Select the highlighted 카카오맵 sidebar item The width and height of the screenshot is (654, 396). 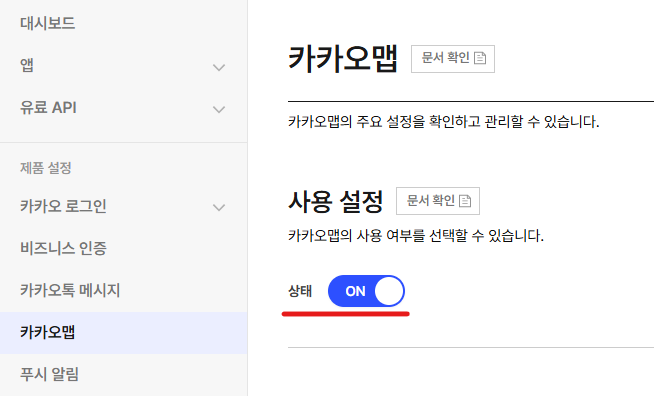(x=123, y=333)
